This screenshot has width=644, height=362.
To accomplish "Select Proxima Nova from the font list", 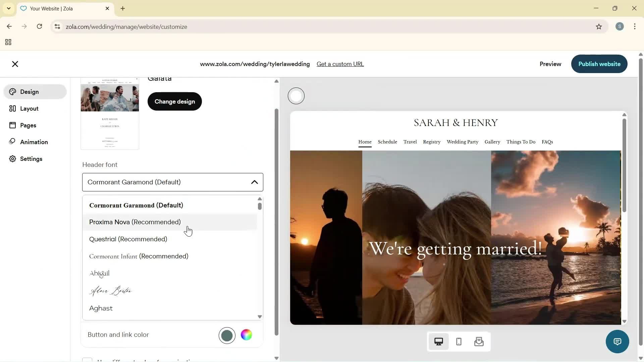I will (135, 222).
